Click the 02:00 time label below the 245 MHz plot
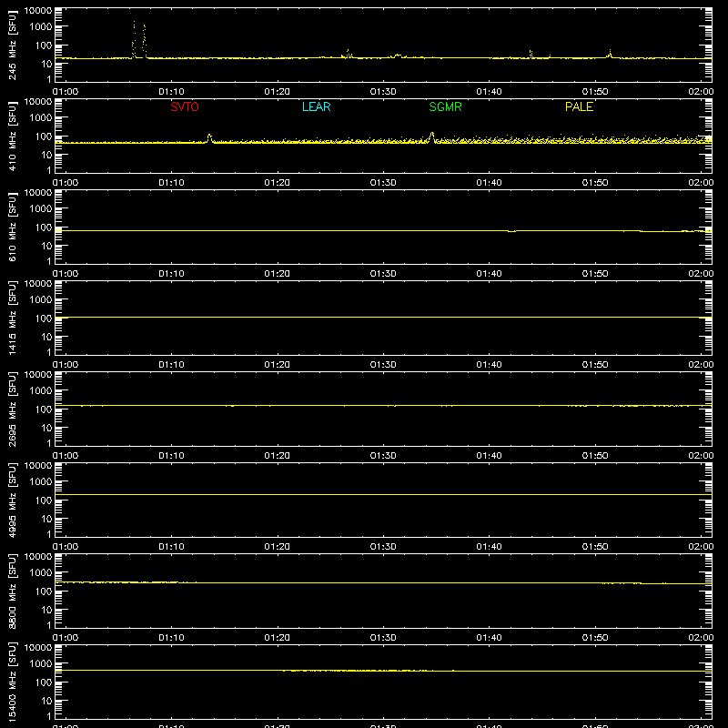 pyautogui.click(x=701, y=92)
